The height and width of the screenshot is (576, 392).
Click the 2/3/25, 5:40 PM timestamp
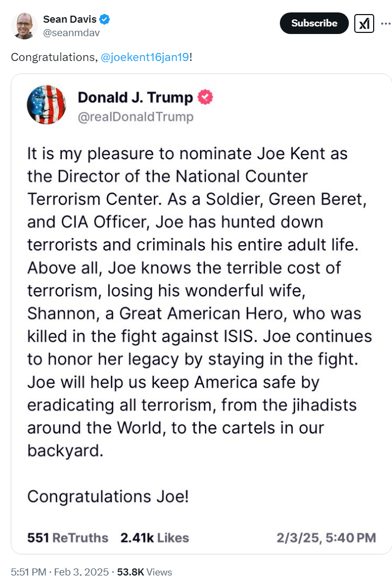tap(326, 538)
